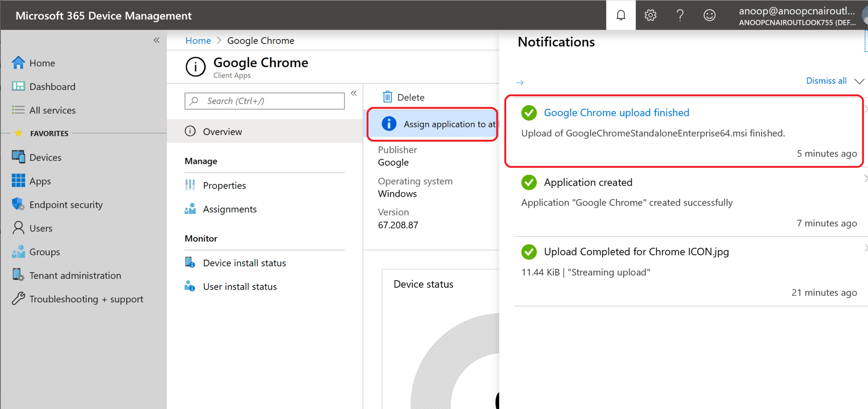This screenshot has width=868, height=409.
Task: Click the Device install status icon
Action: pos(190,262)
